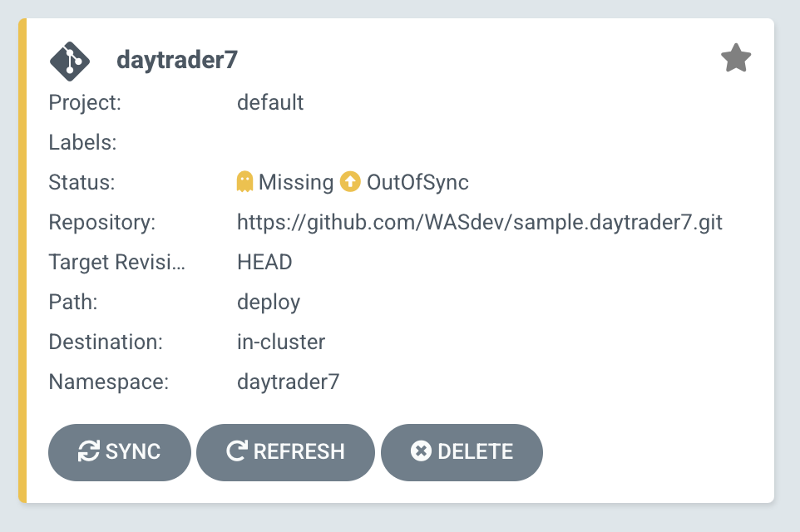800x532 pixels.
Task: Click the Missing health status text
Action: (x=296, y=182)
